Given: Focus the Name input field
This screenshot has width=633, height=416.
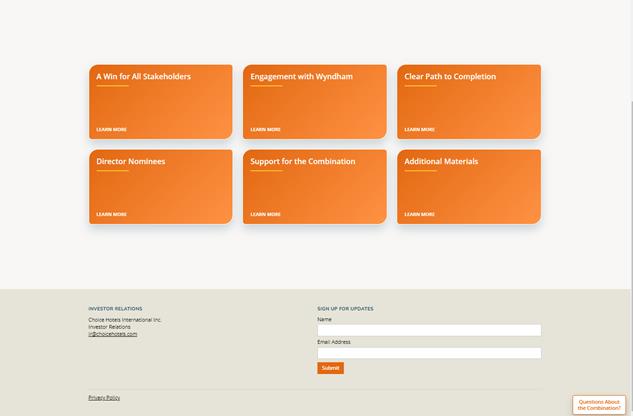Looking at the screenshot, I should pyautogui.click(x=428, y=330).
